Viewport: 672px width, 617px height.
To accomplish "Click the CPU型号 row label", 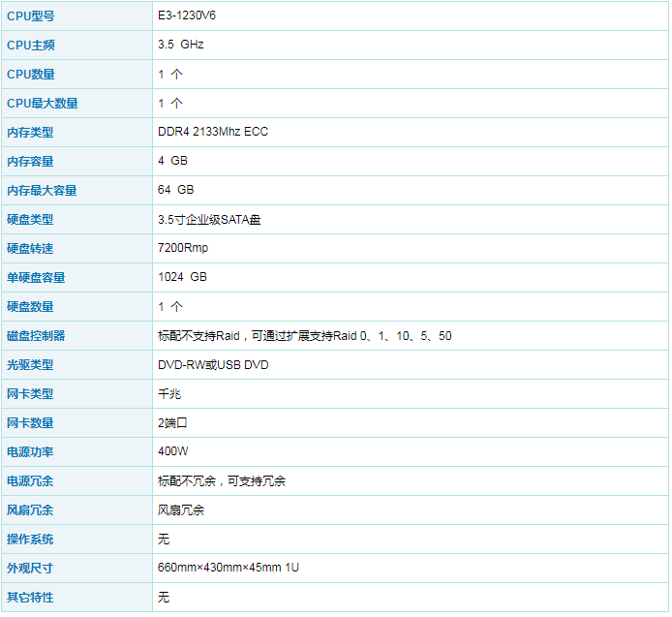I will click(x=31, y=16).
